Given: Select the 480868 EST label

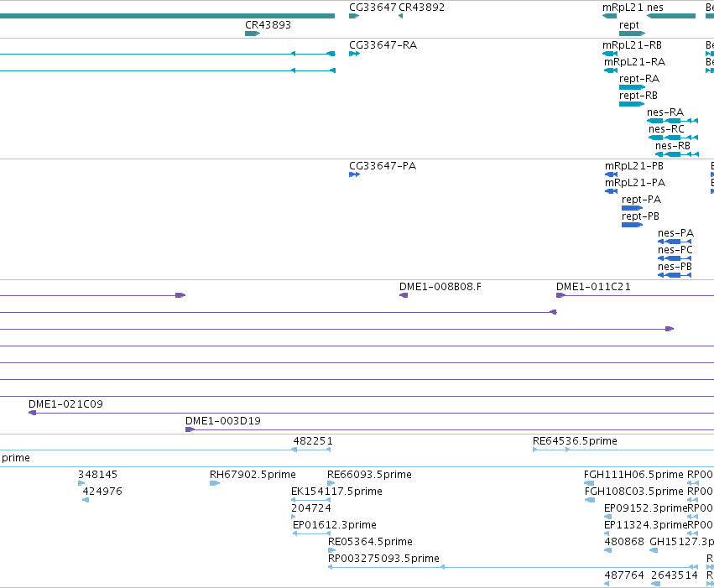Looking at the screenshot, I should coord(624,542).
